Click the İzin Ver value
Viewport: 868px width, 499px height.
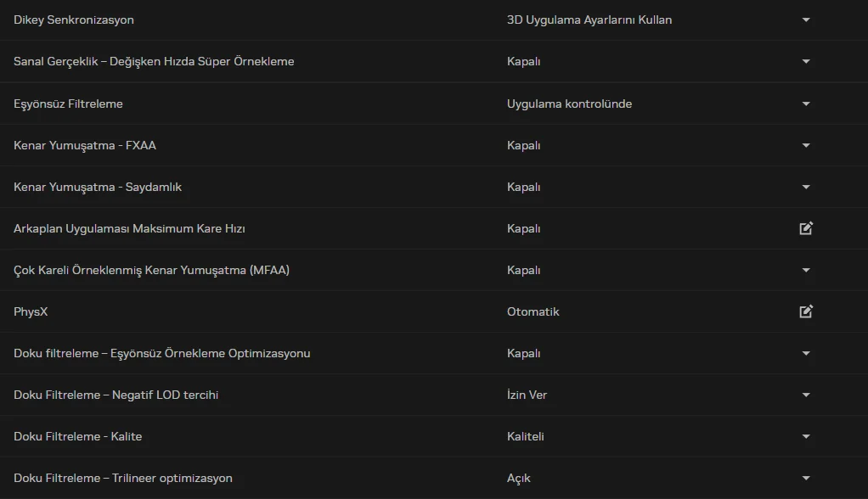[527, 395]
